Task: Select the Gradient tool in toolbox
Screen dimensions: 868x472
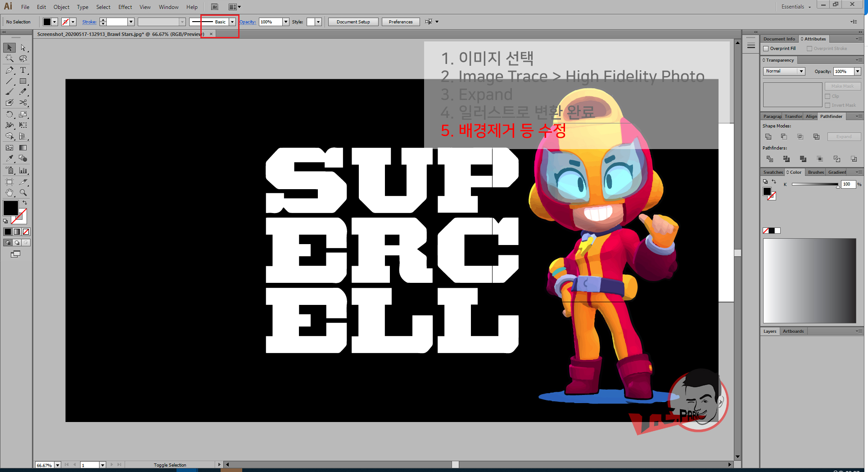Action: [x=23, y=148]
